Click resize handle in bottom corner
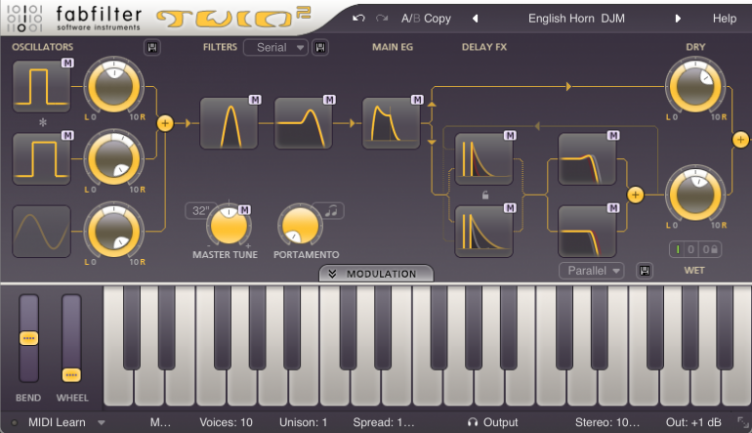This screenshot has width=752, height=433. pos(743,422)
